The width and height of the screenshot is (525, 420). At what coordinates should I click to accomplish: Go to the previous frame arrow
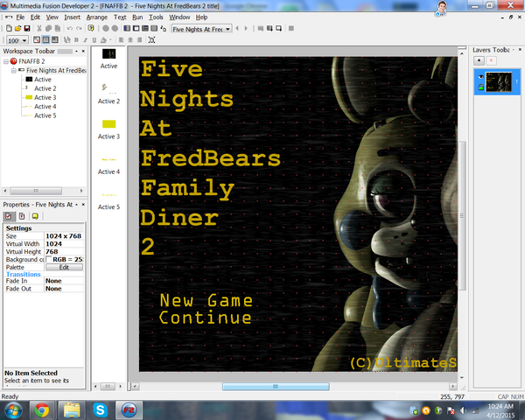(x=237, y=29)
